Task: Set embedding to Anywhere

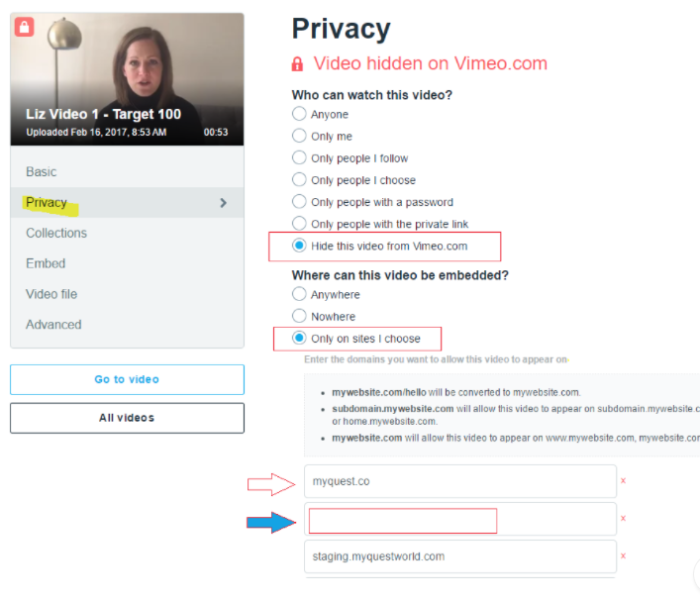Action: click(x=299, y=294)
